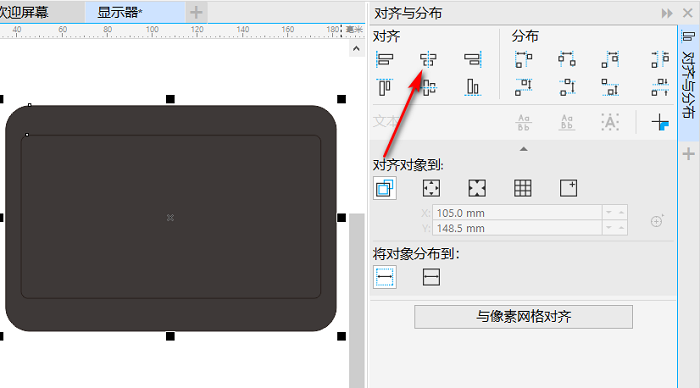The width and height of the screenshot is (700, 388).
Task: Enable distribute to selection extent
Action: point(385,277)
